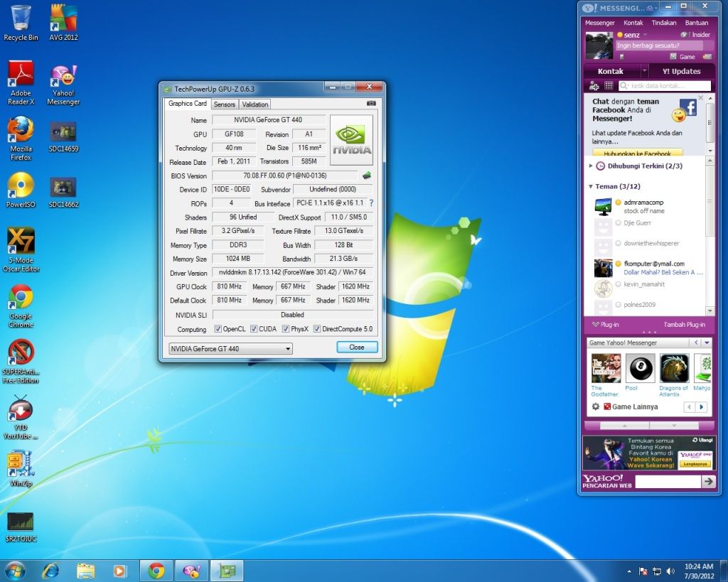Collapse the Plug-in panel chevron
Viewport: 728px width, 582px height.
(x=596, y=324)
